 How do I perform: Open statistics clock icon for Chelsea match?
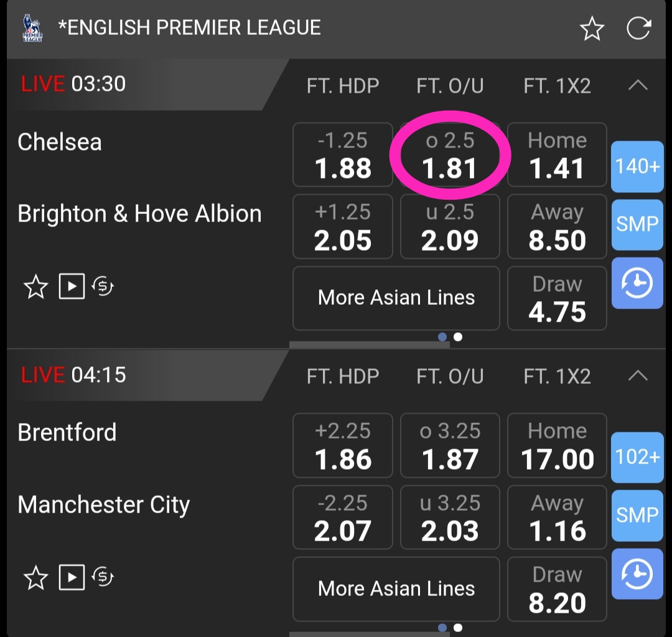click(637, 285)
